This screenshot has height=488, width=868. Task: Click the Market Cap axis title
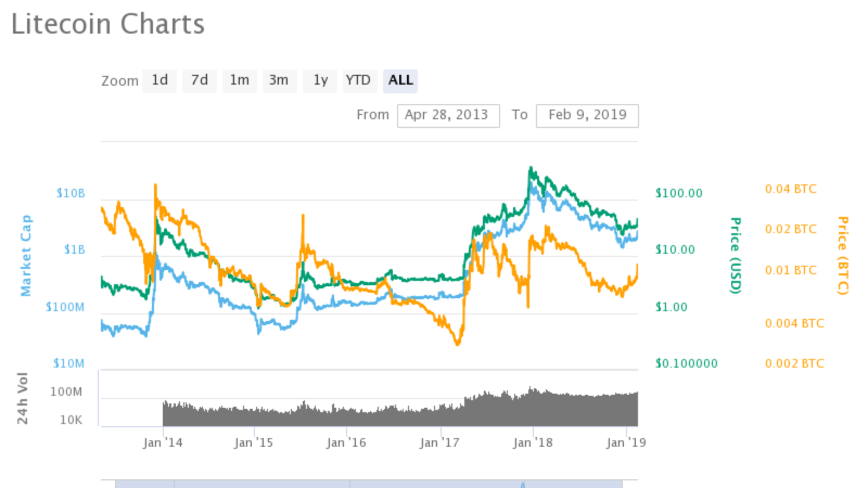tap(25, 256)
